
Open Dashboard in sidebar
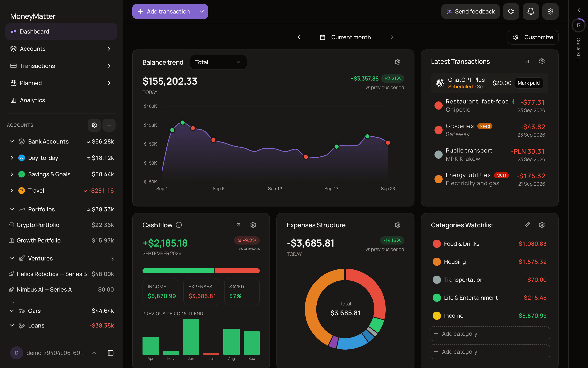coord(61,31)
